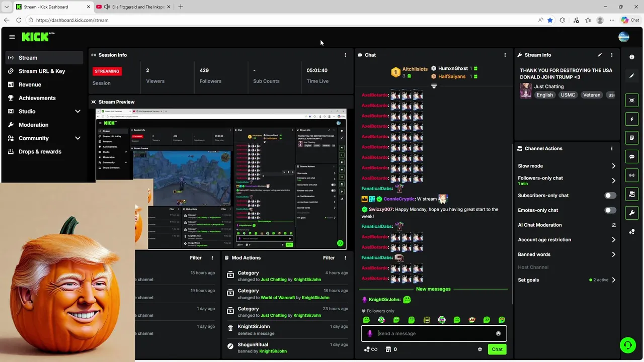Open Chat panel three-dot menu
The height and width of the screenshot is (362, 644).
(x=505, y=55)
